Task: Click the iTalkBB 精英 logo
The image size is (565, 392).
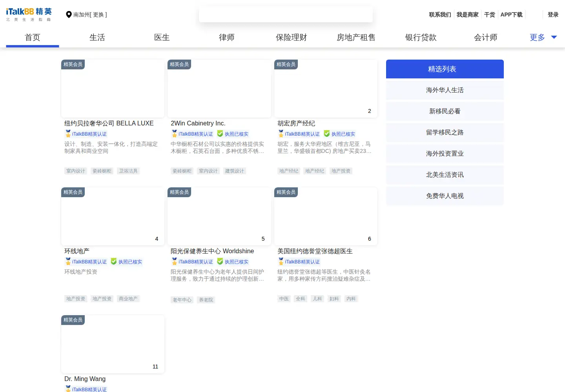Action: [29, 15]
